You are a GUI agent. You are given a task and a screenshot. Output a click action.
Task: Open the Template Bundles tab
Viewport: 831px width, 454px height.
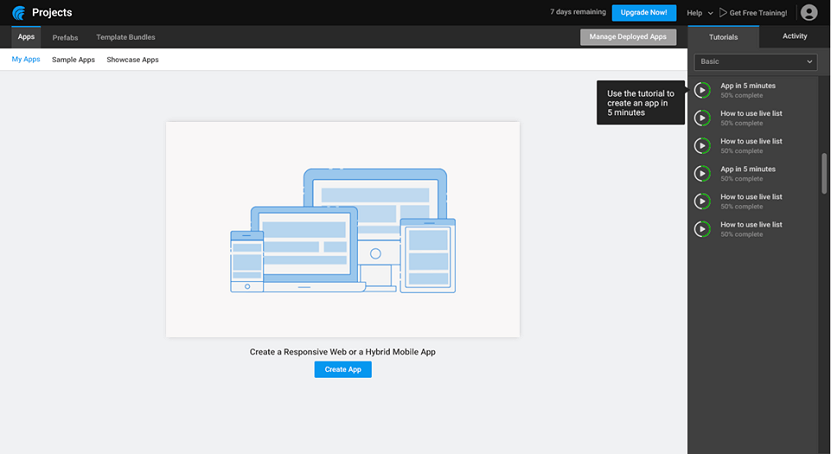pyautogui.click(x=125, y=37)
